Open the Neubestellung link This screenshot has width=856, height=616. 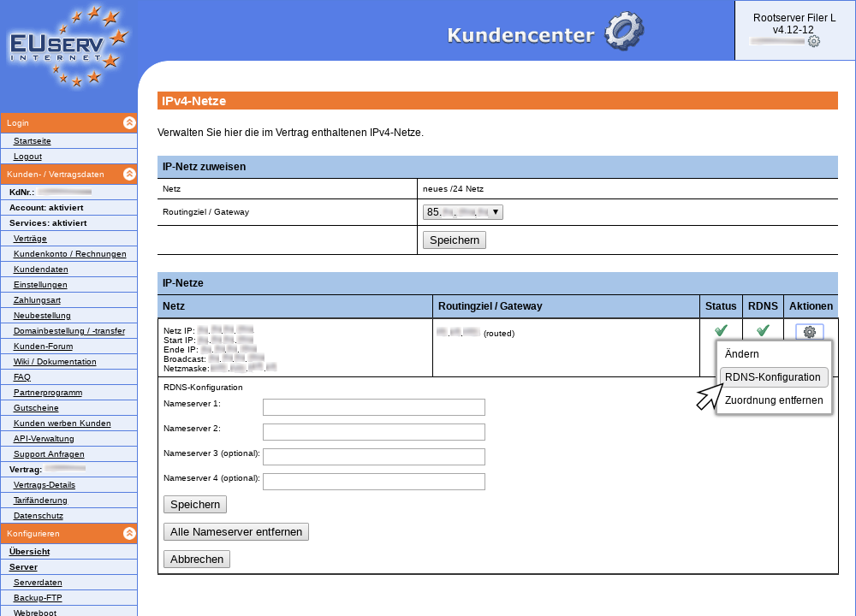[x=42, y=316]
